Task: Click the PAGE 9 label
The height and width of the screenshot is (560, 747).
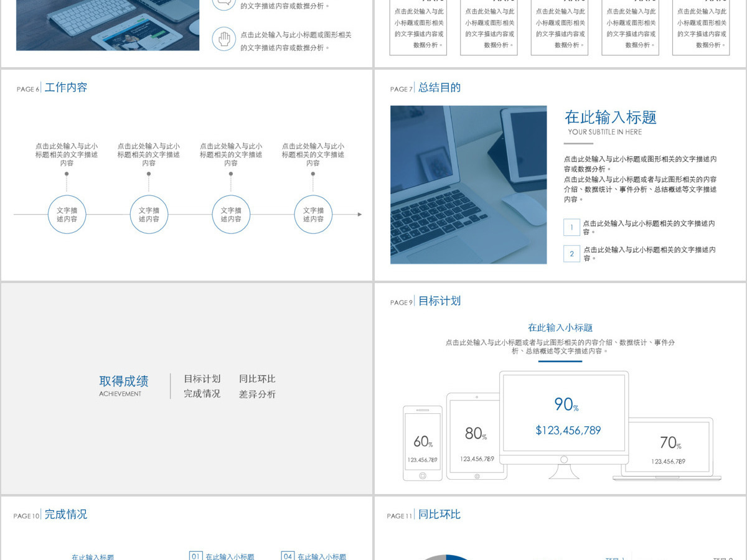Action: click(x=402, y=303)
